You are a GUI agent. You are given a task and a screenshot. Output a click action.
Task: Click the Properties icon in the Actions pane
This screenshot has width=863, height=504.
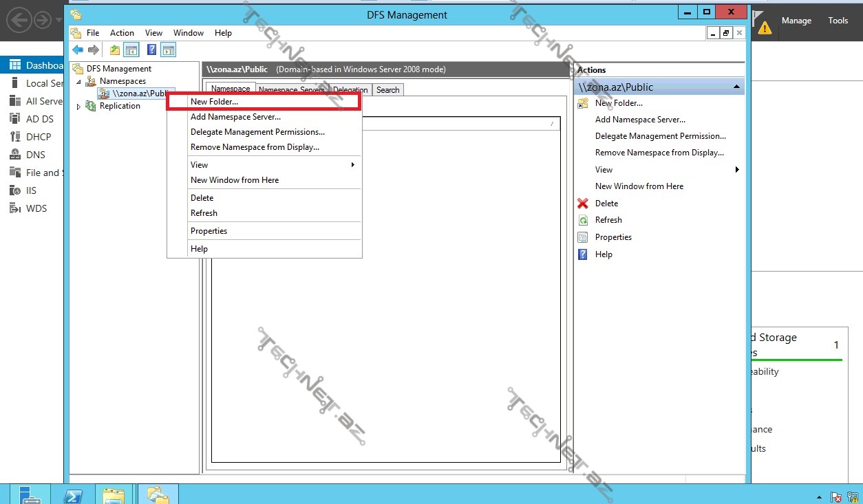(583, 237)
